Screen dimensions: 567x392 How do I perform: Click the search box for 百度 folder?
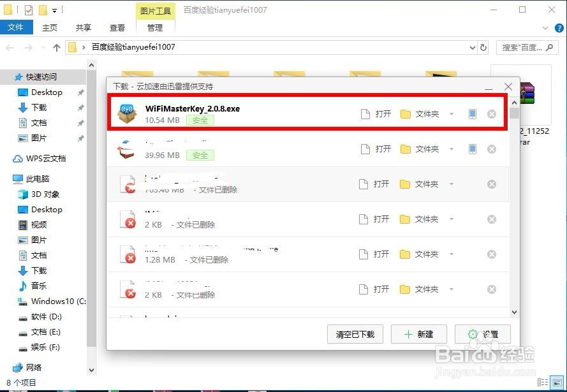point(527,47)
